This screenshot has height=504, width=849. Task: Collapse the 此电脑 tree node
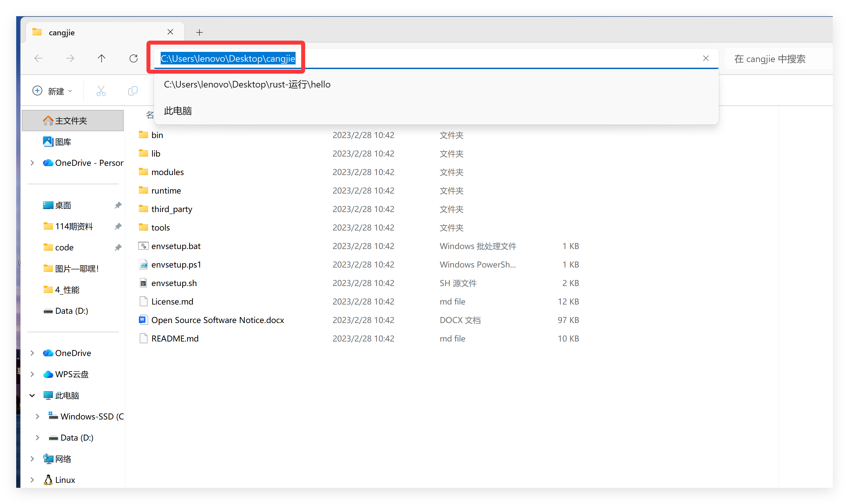point(32,395)
